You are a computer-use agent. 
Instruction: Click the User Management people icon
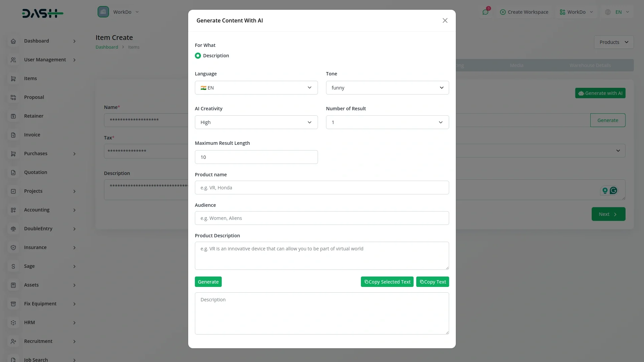coord(13,60)
